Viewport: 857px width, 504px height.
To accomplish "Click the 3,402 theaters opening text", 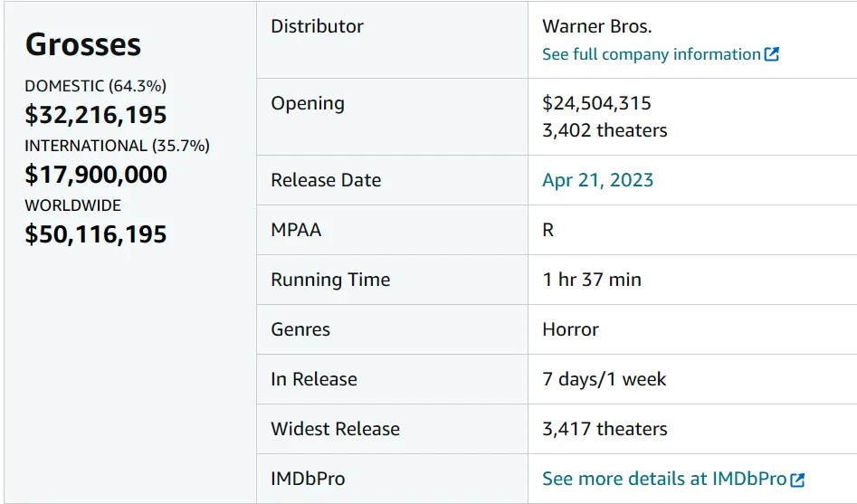I will point(605,130).
